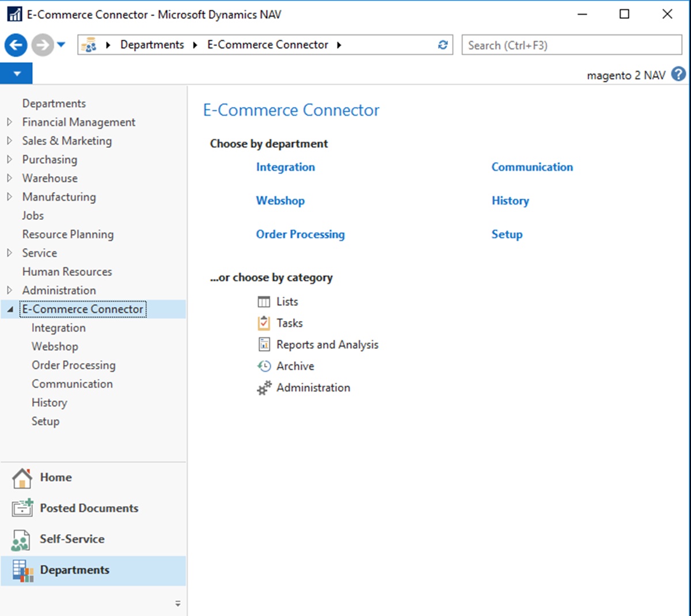Click E-Commerce Connector in the breadcrumb

(268, 45)
